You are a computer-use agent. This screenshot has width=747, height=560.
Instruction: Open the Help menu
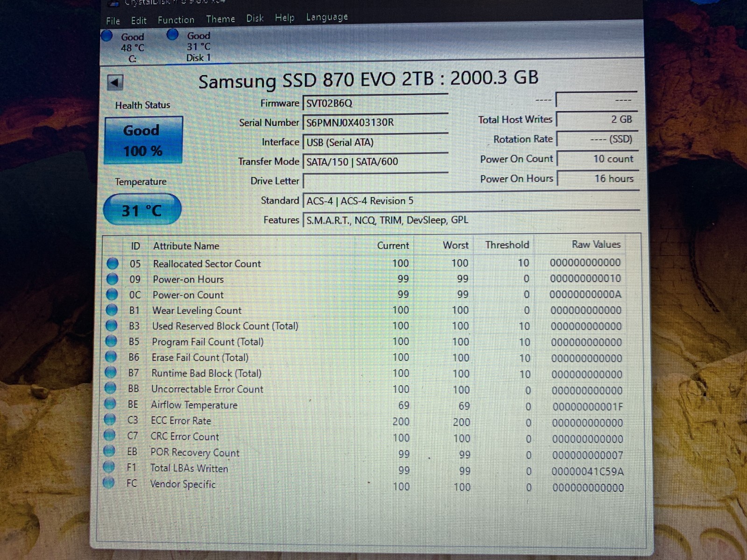coord(285,18)
